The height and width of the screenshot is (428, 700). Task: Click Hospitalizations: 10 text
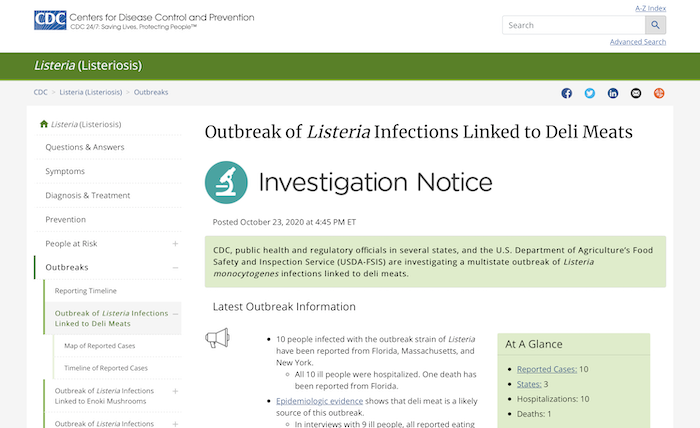click(x=553, y=399)
